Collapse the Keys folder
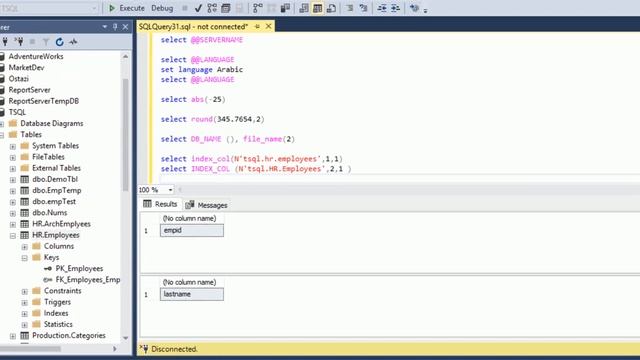The width and height of the screenshot is (640, 360). [x=24, y=258]
